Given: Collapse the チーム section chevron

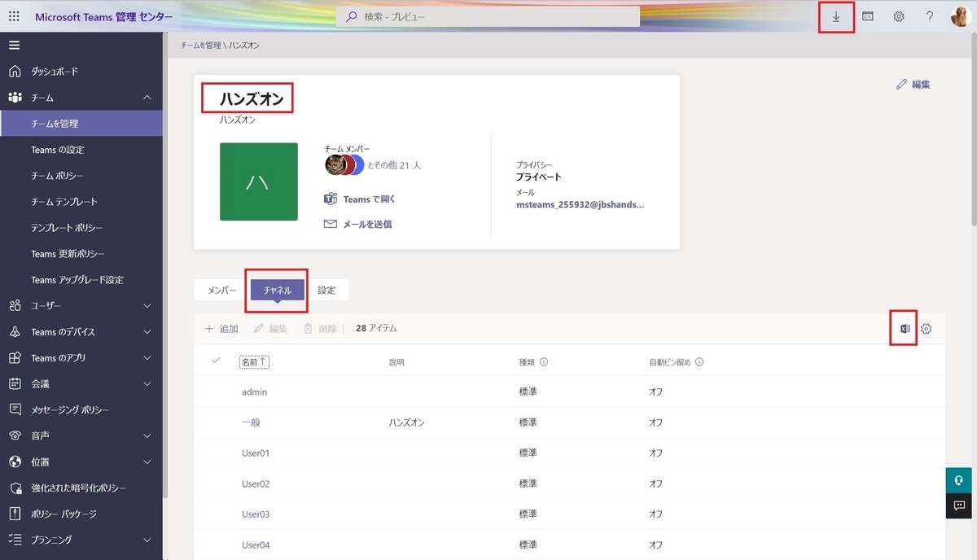Looking at the screenshot, I should pos(147,98).
